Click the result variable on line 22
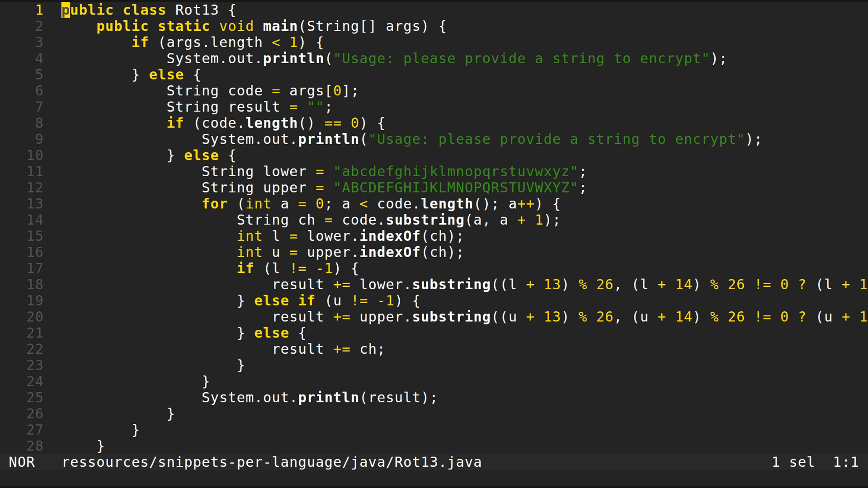This screenshot has height=488, width=868. point(298,349)
